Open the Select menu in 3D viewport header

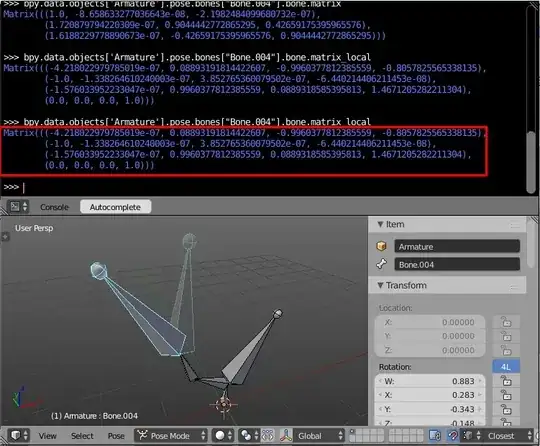click(x=82, y=436)
